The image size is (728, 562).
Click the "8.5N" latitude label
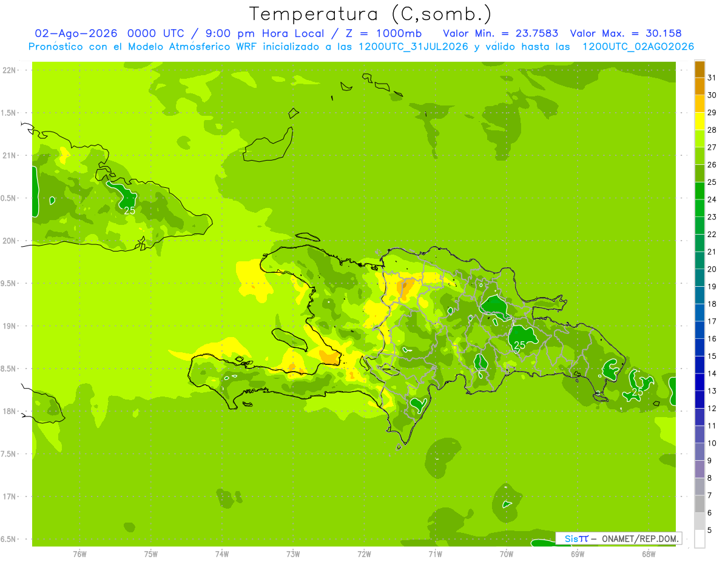(9, 369)
